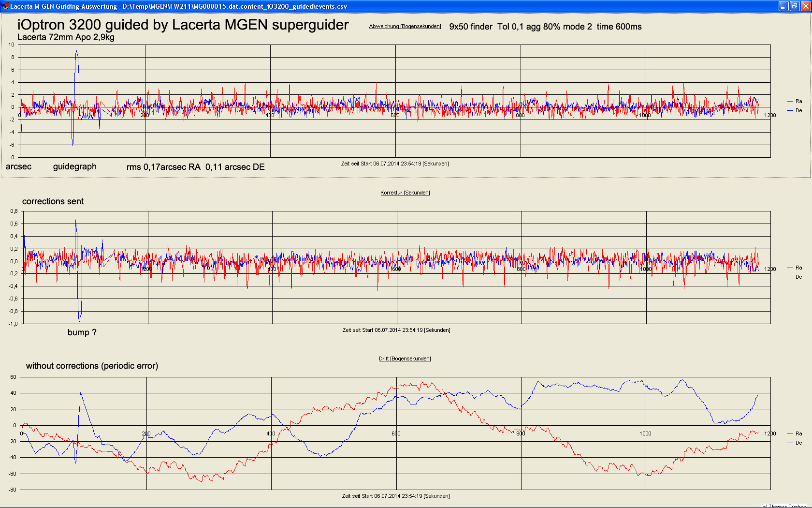Image resolution: width=812 pixels, height=508 pixels.
Task: Click the Korrektur [Sekunden] chart title
Action: pyautogui.click(x=405, y=193)
